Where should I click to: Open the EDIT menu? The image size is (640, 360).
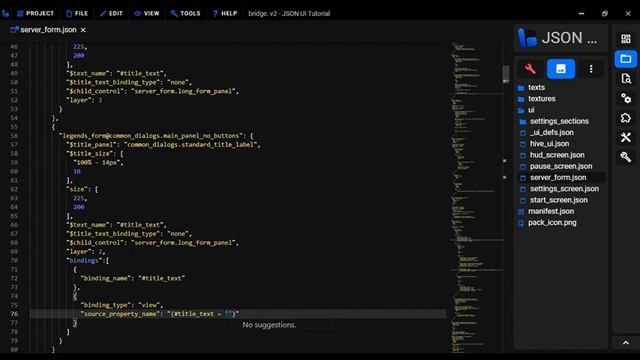pyautogui.click(x=111, y=13)
